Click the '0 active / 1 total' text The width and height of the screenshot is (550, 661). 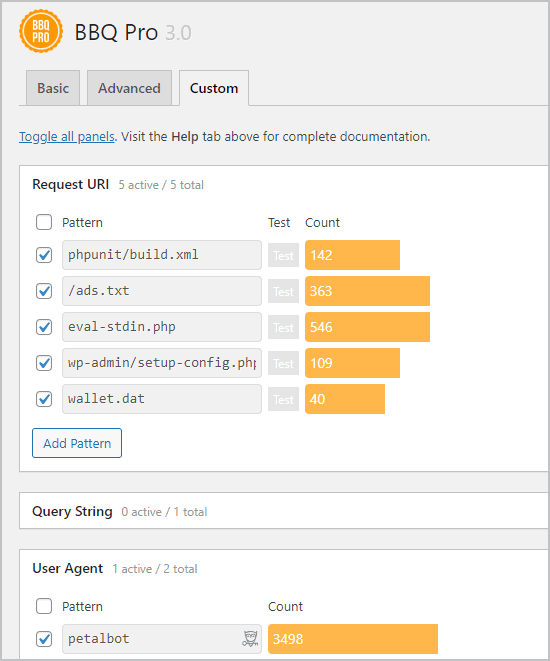click(164, 512)
